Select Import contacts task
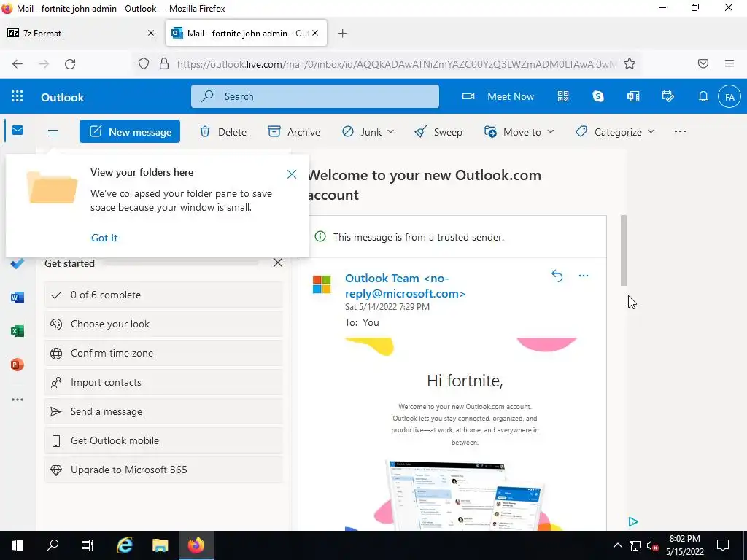Viewport: 747px width, 560px height. [x=163, y=382]
